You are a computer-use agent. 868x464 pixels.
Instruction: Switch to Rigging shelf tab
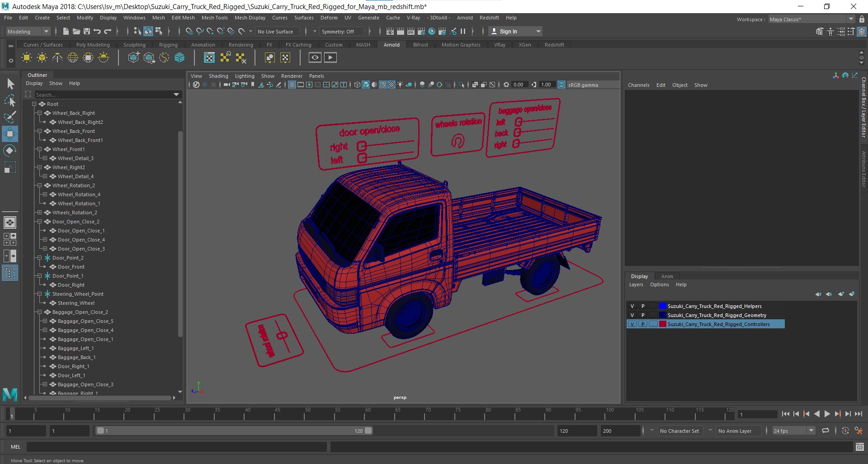[168, 45]
